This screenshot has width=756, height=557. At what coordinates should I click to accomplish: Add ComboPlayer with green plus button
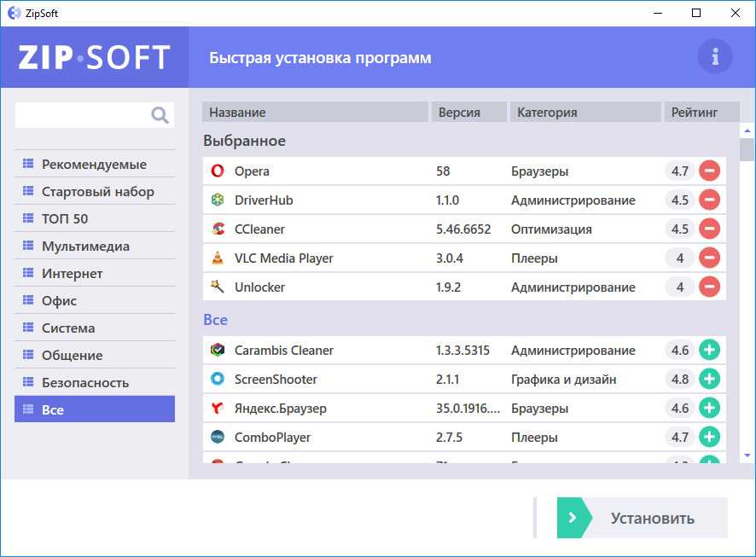pos(709,438)
